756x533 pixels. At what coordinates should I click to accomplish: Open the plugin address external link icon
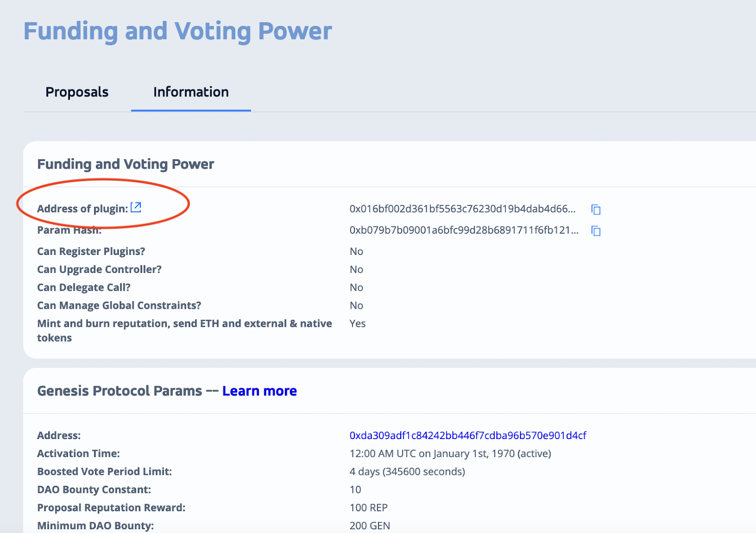pyautogui.click(x=136, y=207)
